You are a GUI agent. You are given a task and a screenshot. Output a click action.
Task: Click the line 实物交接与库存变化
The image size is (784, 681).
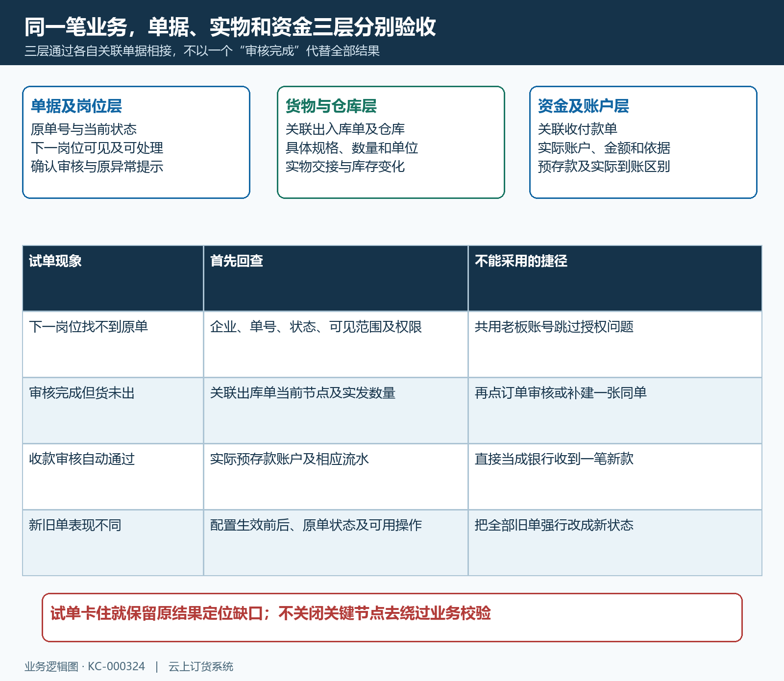coord(345,167)
